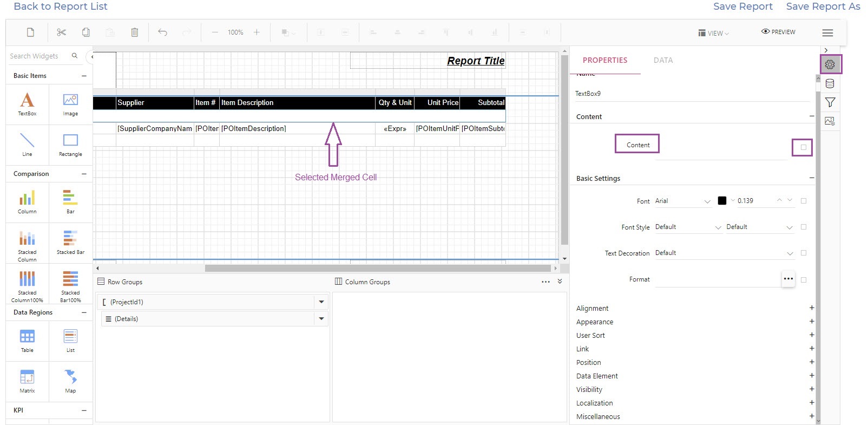The width and height of the screenshot is (868, 425).
Task: Decrease font size with down stepper
Action: (x=790, y=200)
